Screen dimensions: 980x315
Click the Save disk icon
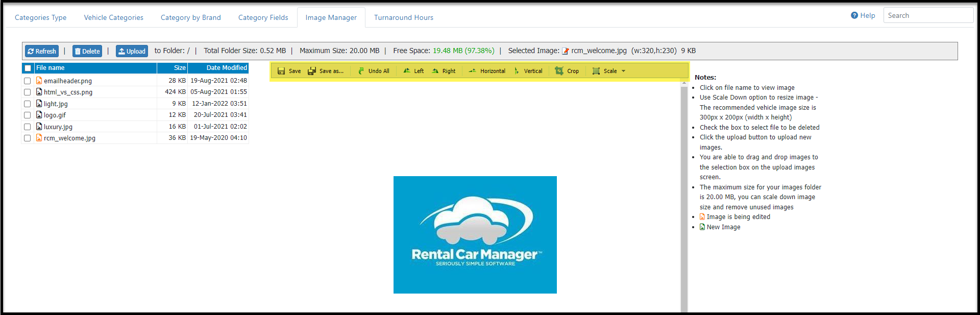point(281,71)
